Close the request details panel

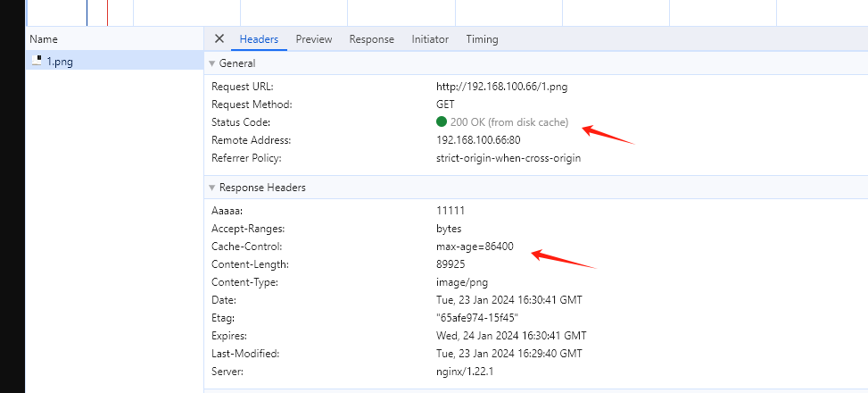click(219, 39)
